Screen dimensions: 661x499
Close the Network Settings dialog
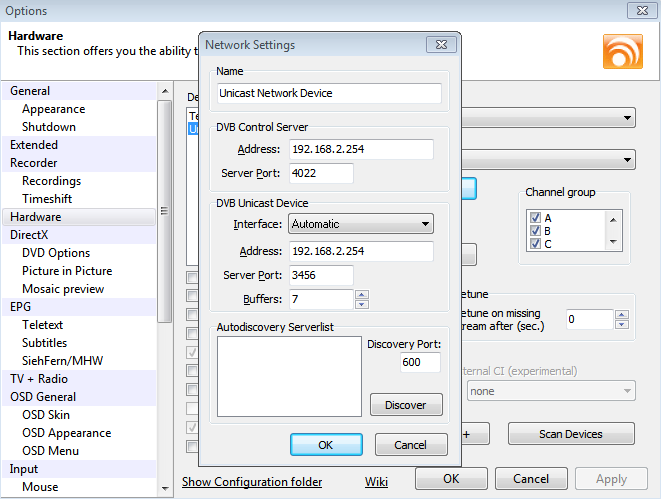point(440,45)
